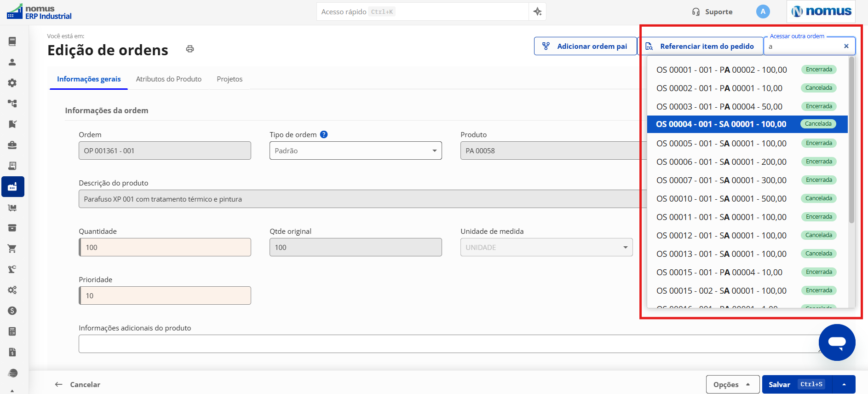Viewport: 868px width, 394px height.
Task: Open the calculator sidebar icon
Action: pyautogui.click(x=12, y=331)
